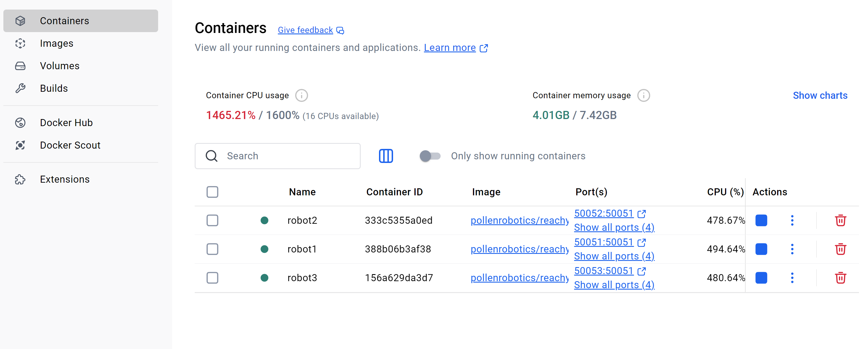868x349 pixels.
Task: Toggle only show running containers
Action: coord(430,156)
